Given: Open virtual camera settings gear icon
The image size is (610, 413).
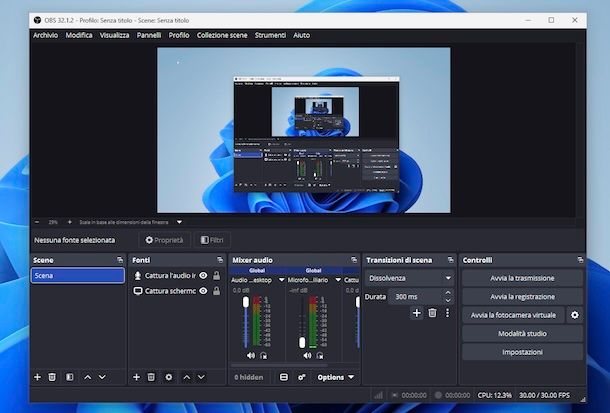Looking at the screenshot, I should 575,315.
